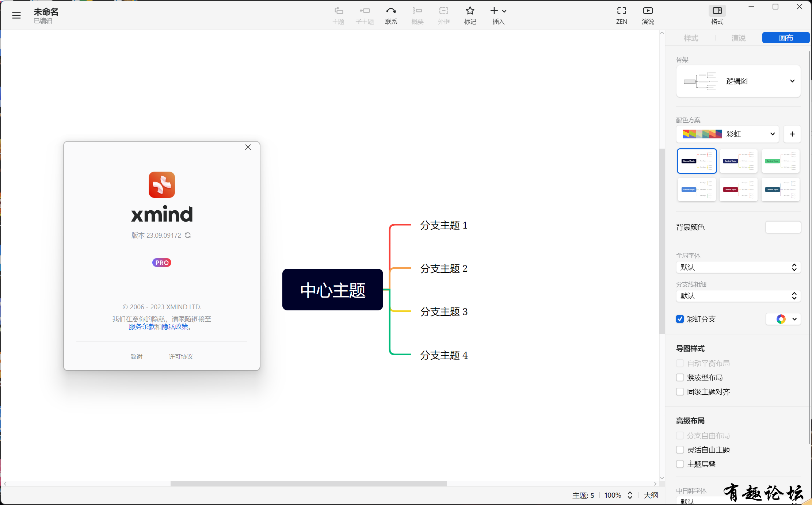Click the 外框 boundary toolbar icon
Viewport: 812px width, 505px height.
[443, 16]
